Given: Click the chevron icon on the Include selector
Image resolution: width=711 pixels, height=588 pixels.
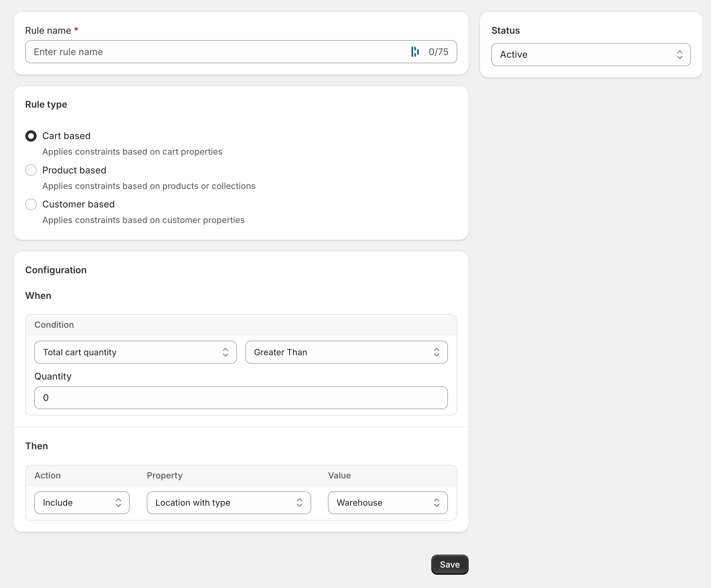Looking at the screenshot, I should (119, 503).
